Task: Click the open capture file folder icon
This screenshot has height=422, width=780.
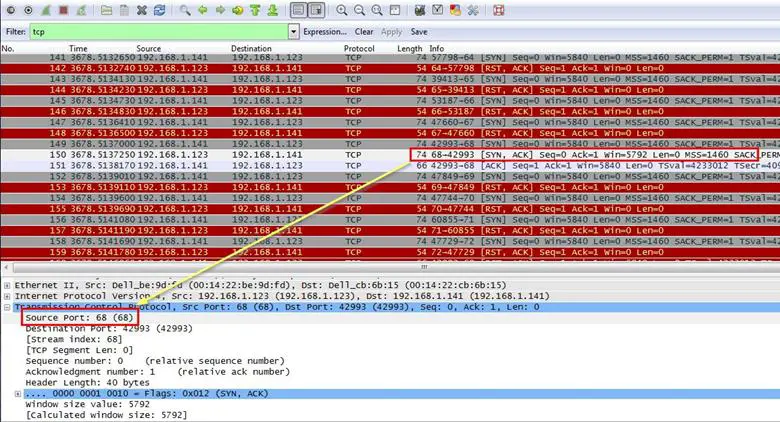Action: click(107, 10)
